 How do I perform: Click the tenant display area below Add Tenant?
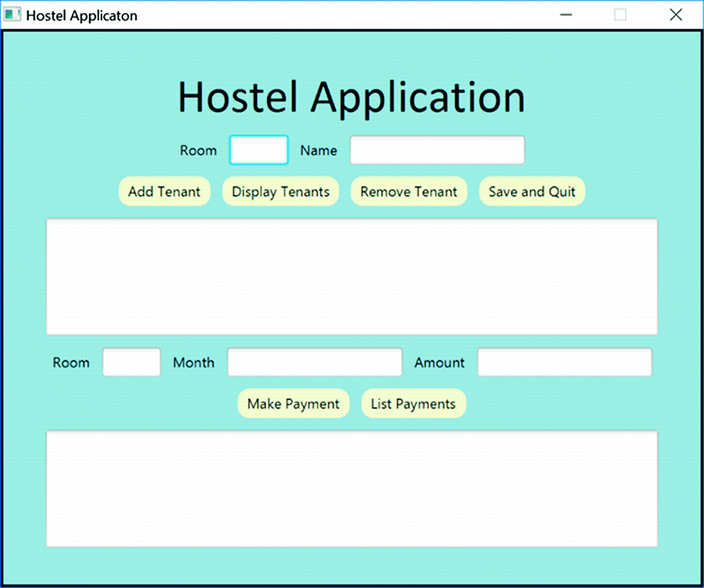352,277
